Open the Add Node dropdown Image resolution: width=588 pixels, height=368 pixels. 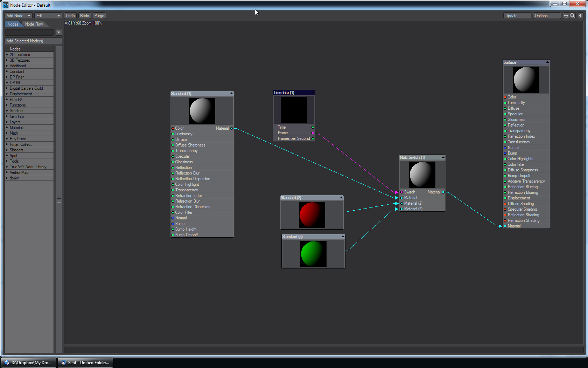coord(19,16)
